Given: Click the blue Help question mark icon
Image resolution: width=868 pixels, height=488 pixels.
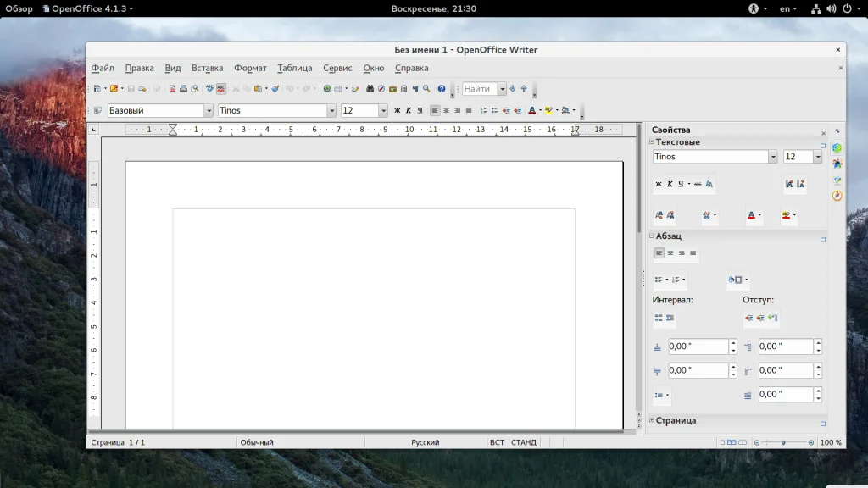Looking at the screenshot, I should tap(442, 89).
